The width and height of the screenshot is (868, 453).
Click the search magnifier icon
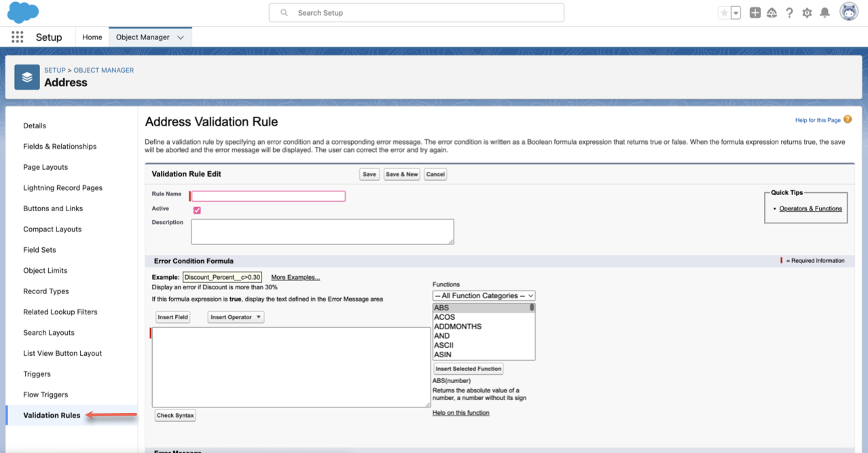(x=285, y=13)
